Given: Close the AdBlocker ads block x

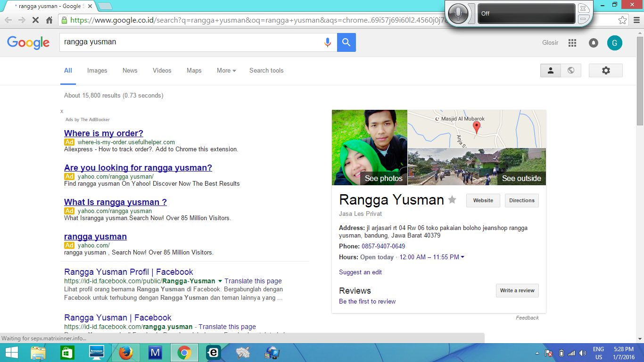Looking at the screenshot, I should [x=62, y=112].
